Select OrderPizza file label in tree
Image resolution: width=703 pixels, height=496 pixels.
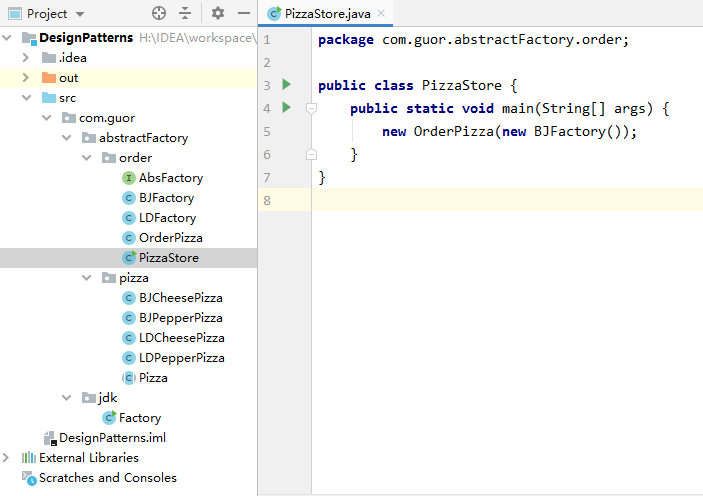coord(170,238)
